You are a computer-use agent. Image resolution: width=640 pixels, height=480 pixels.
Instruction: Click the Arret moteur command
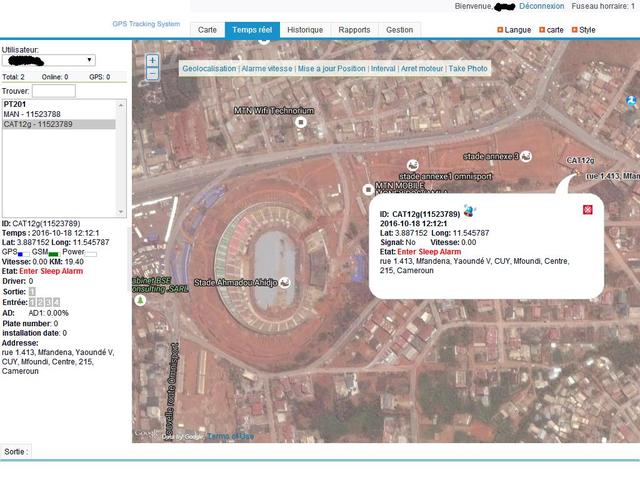coord(422,69)
